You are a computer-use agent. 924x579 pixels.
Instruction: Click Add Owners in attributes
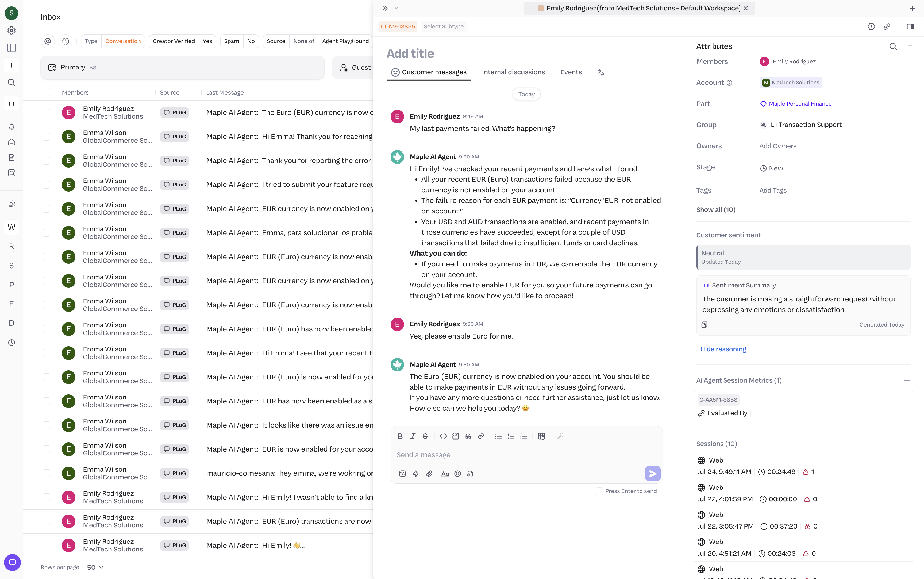(778, 146)
